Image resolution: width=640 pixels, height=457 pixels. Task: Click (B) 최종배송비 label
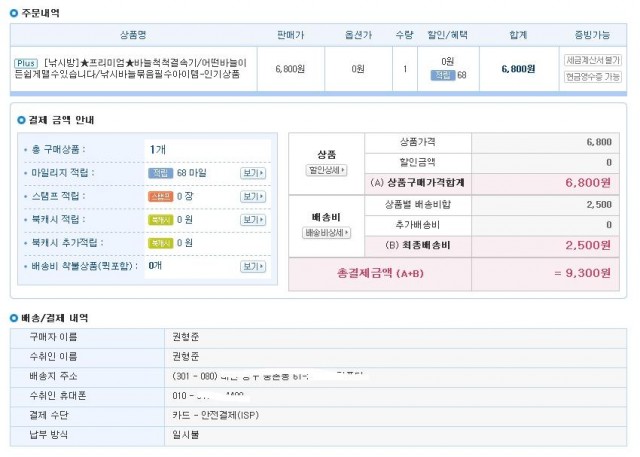(x=418, y=246)
